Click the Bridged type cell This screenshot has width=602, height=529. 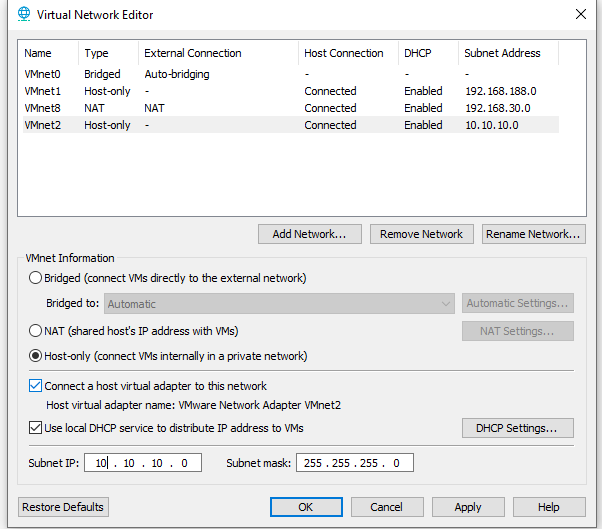pos(102,74)
